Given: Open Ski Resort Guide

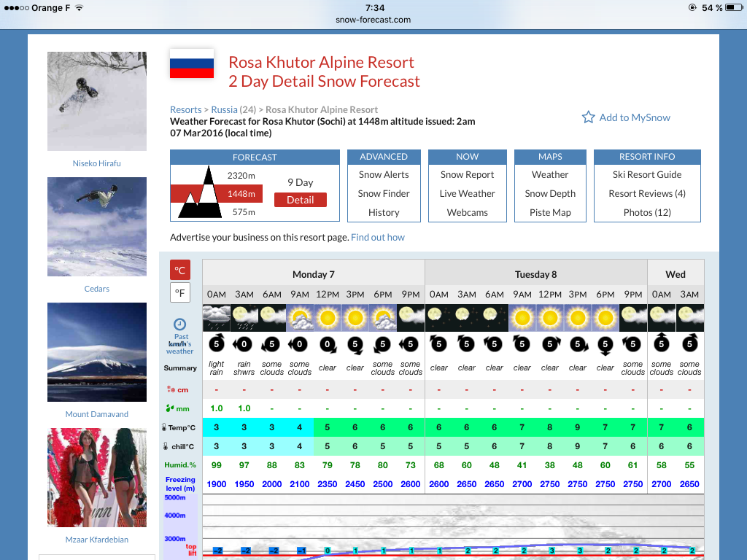Looking at the screenshot, I should pos(647,175).
